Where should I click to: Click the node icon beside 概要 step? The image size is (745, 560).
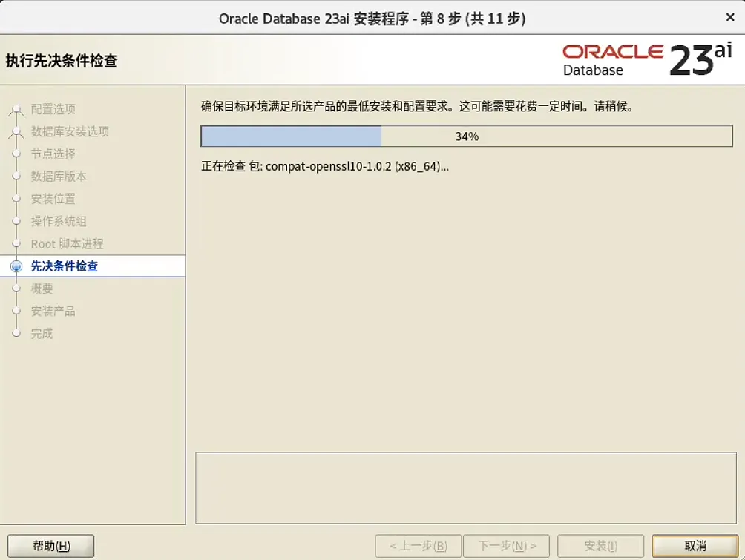coord(16,289)
